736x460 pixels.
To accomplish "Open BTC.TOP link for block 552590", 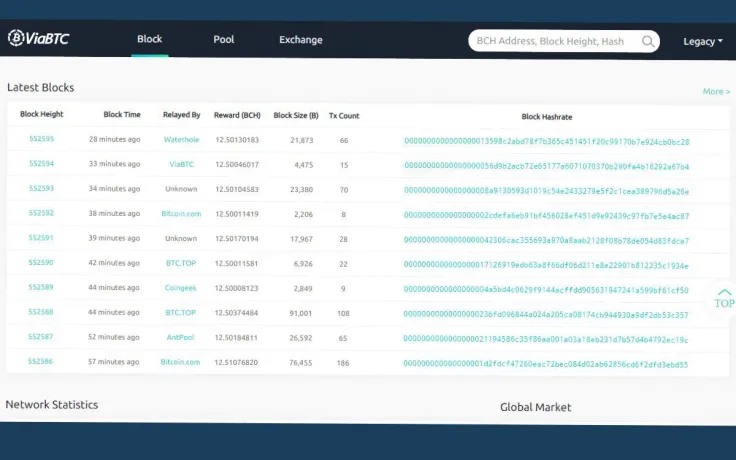I will click(181, 263).
